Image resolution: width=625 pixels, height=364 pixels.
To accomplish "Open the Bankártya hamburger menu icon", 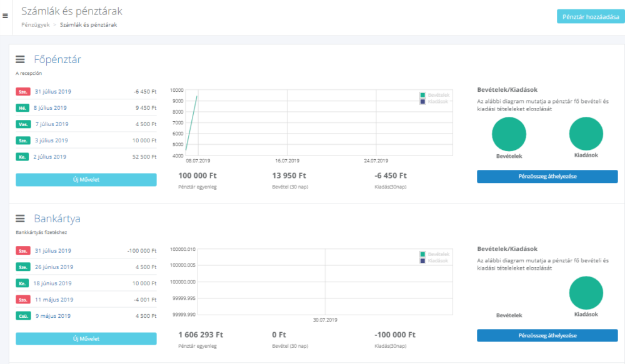I will point(20,219).
